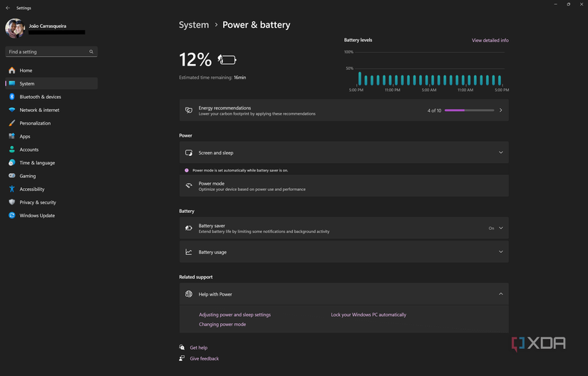The height and width of the screenshot is (376, 588).
Task: Click the Give feedback icon
Action: pos(182,358)
